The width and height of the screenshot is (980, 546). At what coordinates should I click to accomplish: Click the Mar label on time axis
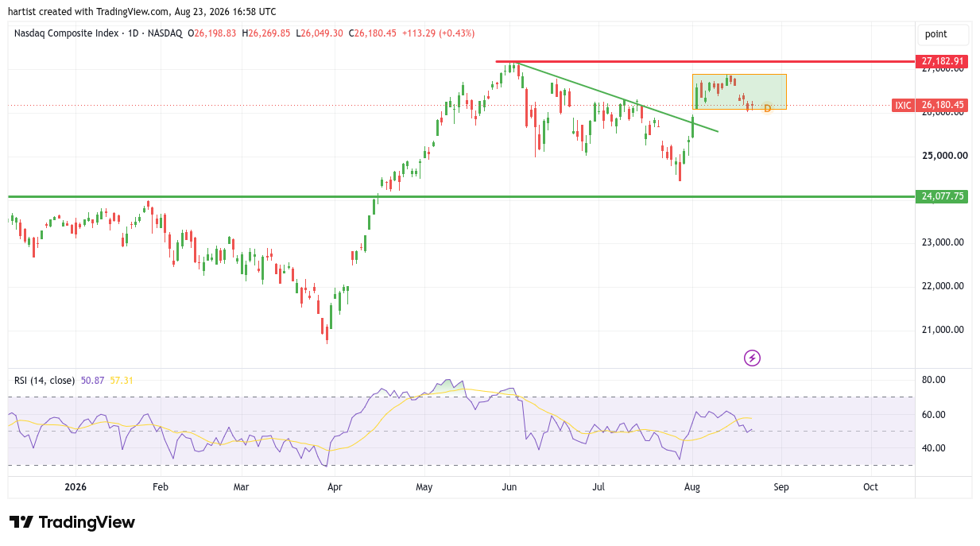point(242,487)
